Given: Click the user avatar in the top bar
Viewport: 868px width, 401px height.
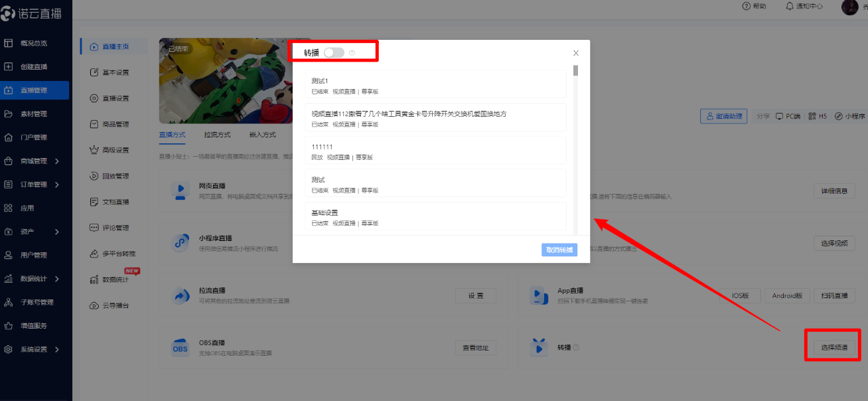Looking at the screenshot, I should (x=850, y=7).
